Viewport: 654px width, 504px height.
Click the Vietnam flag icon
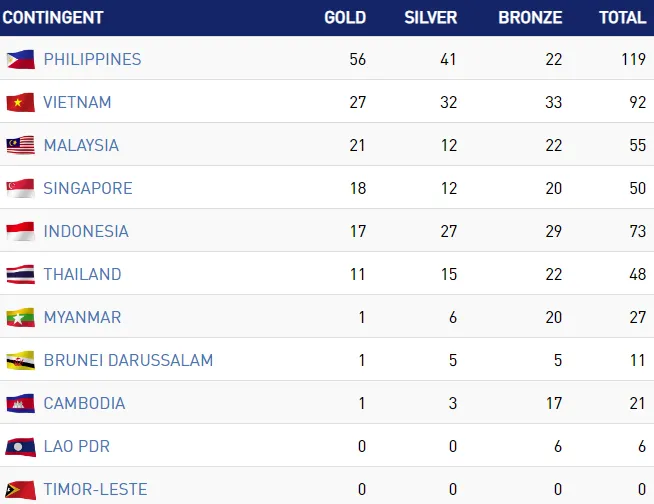pyautogui.click(x=21, y=102)
